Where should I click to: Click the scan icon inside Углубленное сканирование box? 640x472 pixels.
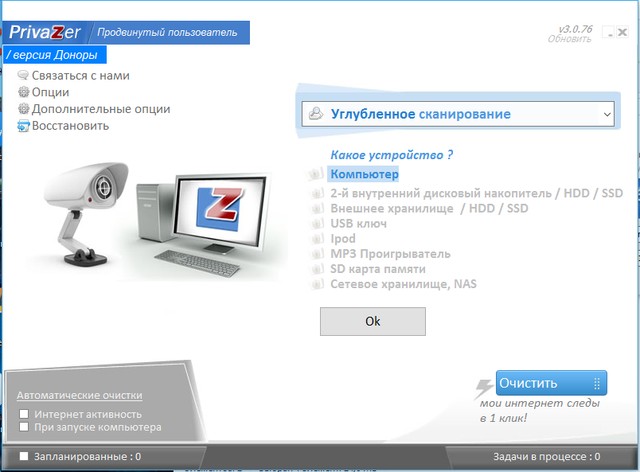[x=315, y=114]
